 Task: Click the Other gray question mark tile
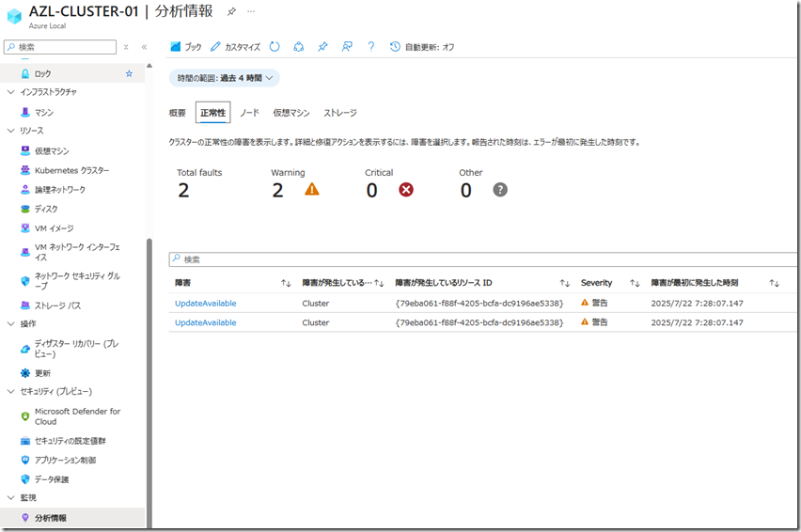pyautogui.click(x=500, y=190)
